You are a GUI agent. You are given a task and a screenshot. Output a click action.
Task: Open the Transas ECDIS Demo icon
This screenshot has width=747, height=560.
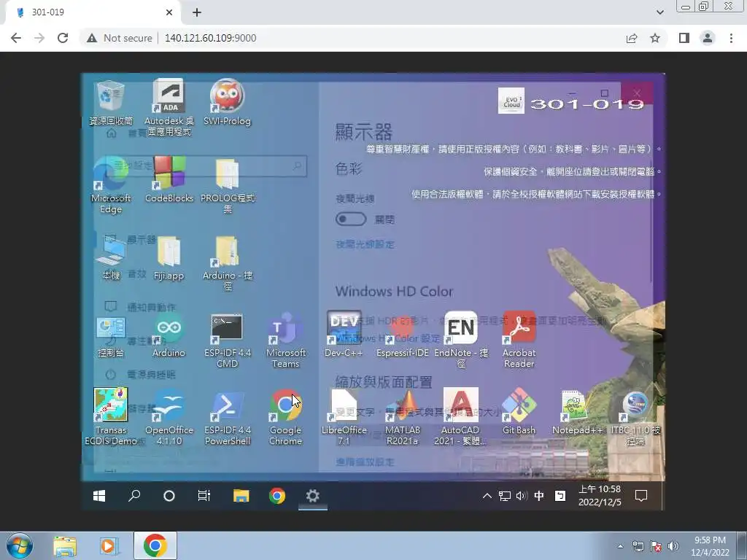pyautogui.click(x=111, y=417)
